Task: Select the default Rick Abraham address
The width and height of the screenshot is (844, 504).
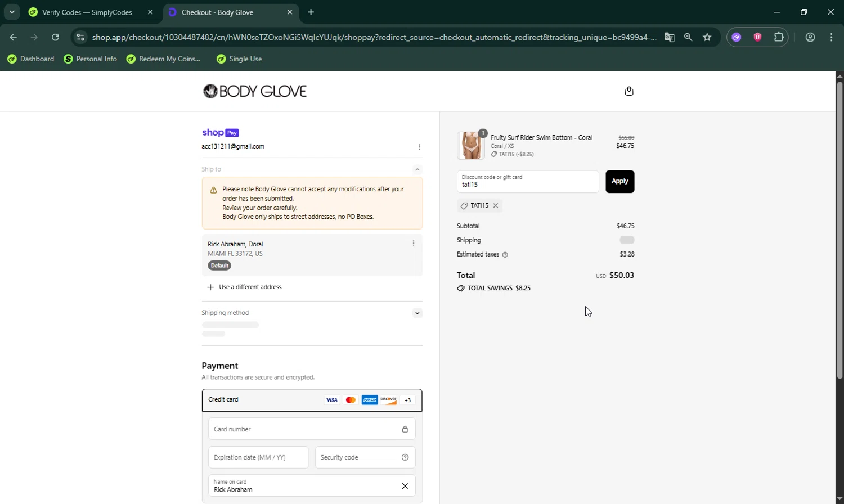Action: pos(312,255)
